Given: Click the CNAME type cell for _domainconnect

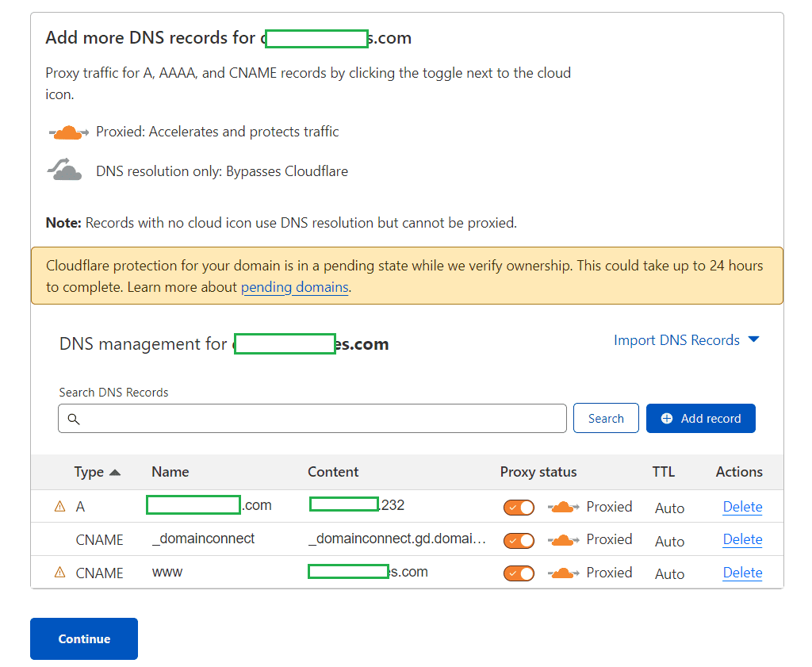Looking at the screenshot, I should (99, 539).
